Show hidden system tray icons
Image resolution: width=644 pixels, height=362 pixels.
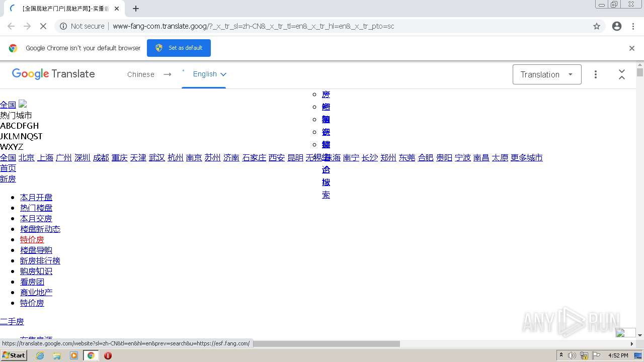[x=561, y=355]
